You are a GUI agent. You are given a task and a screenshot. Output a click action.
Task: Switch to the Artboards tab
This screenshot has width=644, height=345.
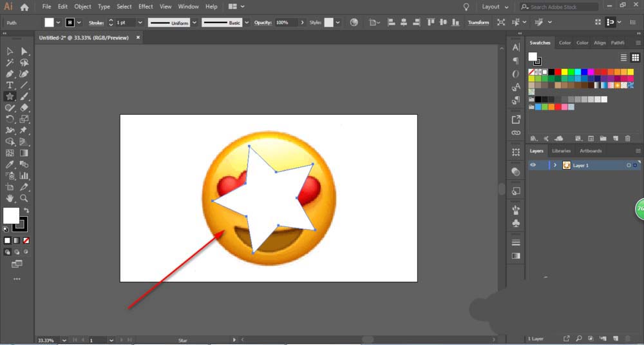(x=591, y=151)
